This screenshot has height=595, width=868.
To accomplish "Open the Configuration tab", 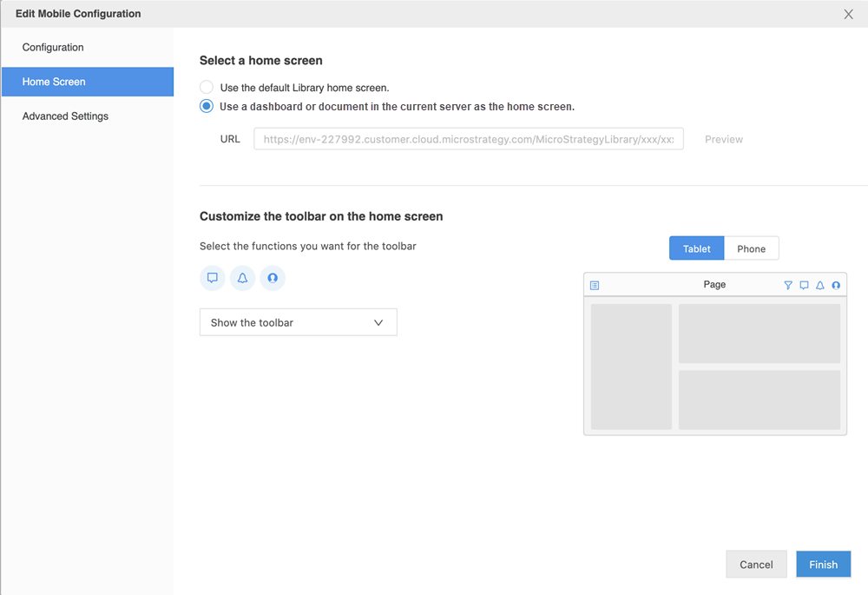I will coord(53,48).
